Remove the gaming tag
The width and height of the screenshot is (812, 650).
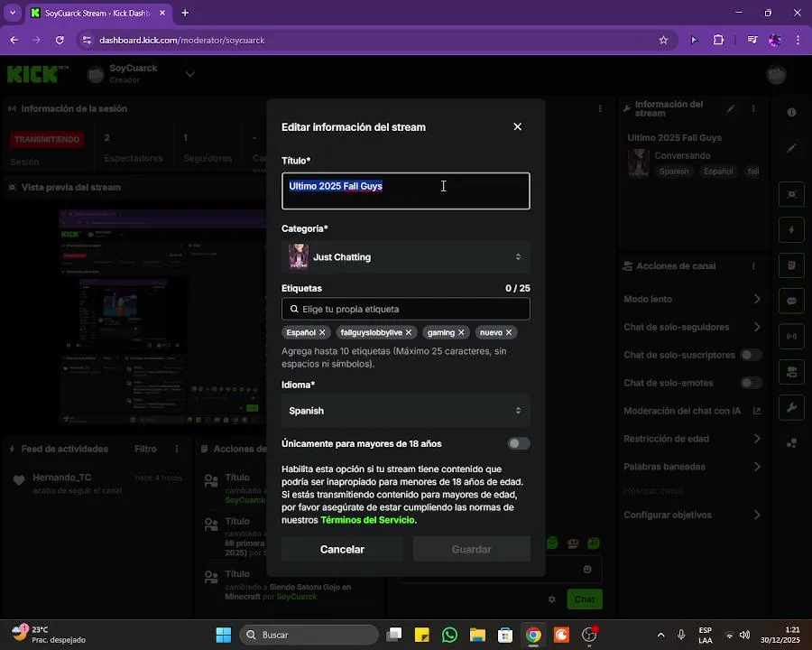461,333
